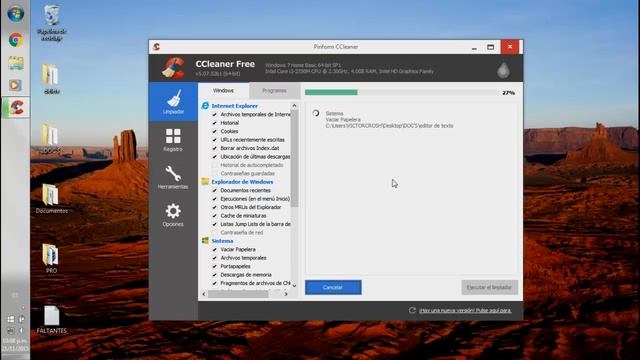
Task: Click the vertical scrollbar thumb of the list
Action: tap(294, 158)
